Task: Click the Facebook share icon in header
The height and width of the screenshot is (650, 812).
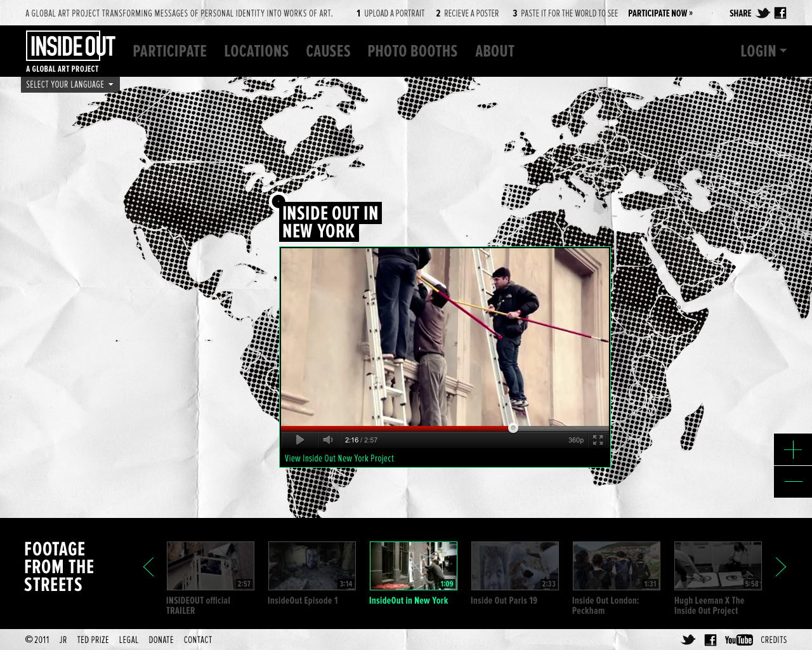Action: (780, 13)
